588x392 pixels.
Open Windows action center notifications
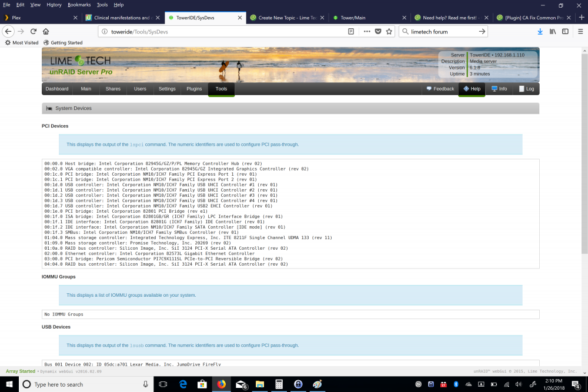pos(576,384)
